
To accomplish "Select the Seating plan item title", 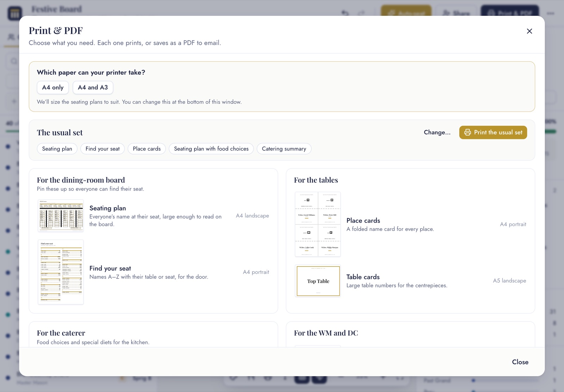I will pos(108,208).
